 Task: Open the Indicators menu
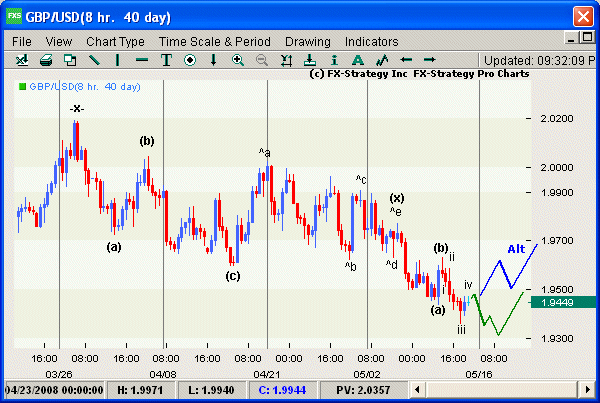(x=372, y=41)
